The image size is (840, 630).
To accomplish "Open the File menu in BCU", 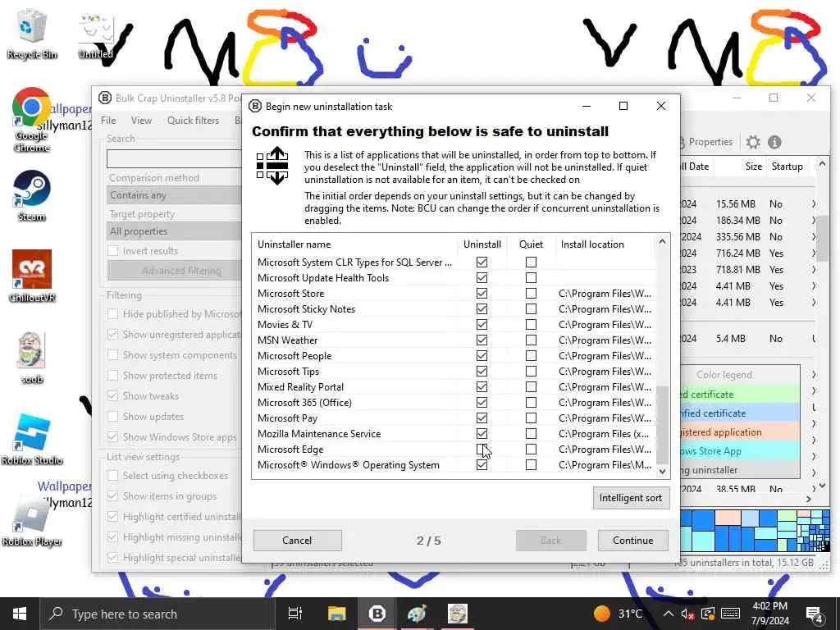I will pos(108,121).
